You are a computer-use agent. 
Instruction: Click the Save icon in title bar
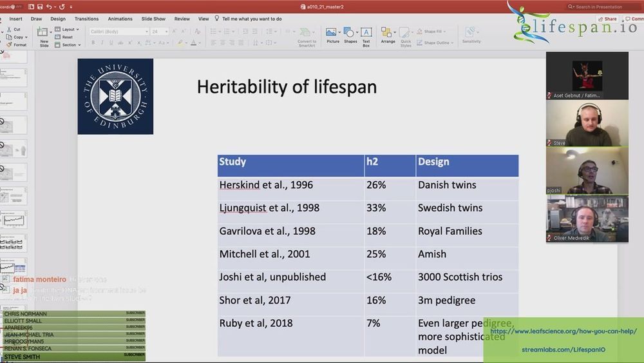coord(40,6)
